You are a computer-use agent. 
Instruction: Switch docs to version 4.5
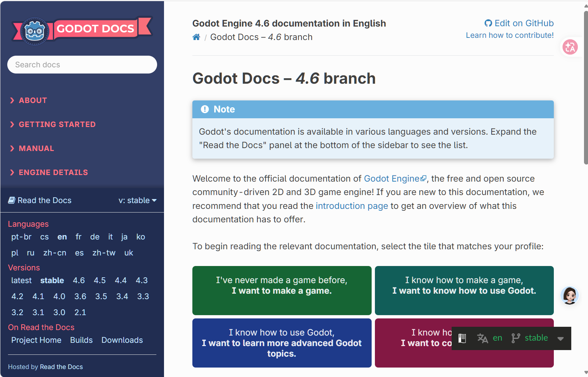click(100, 281)
